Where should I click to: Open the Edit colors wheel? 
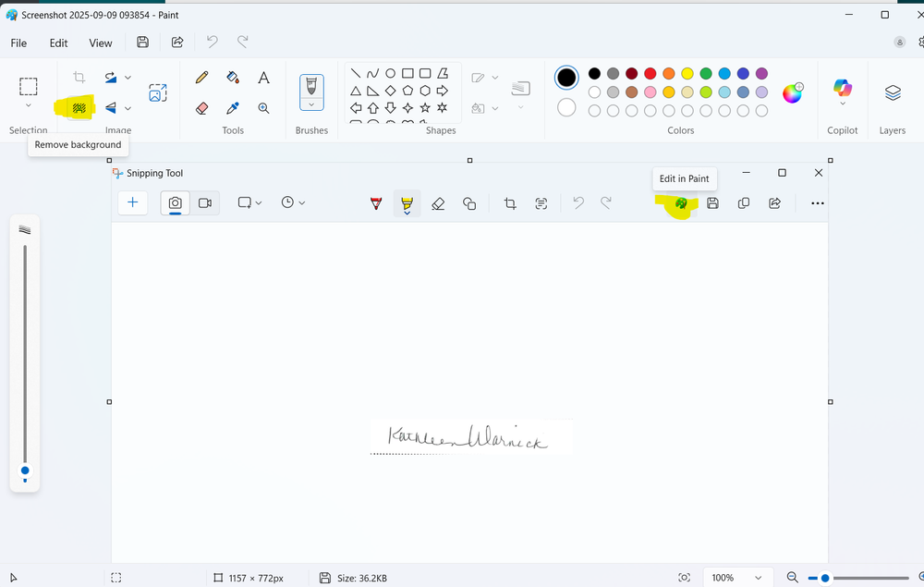click(793, 92)
